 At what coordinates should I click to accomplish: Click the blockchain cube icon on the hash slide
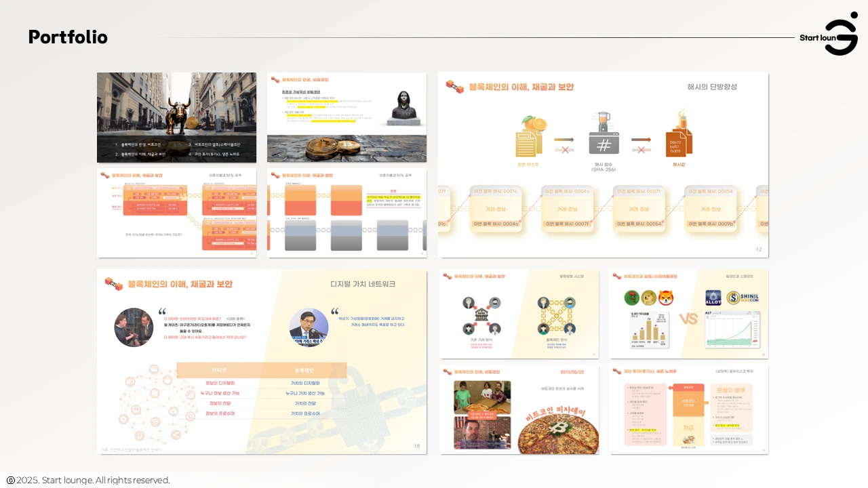point(454,86)
